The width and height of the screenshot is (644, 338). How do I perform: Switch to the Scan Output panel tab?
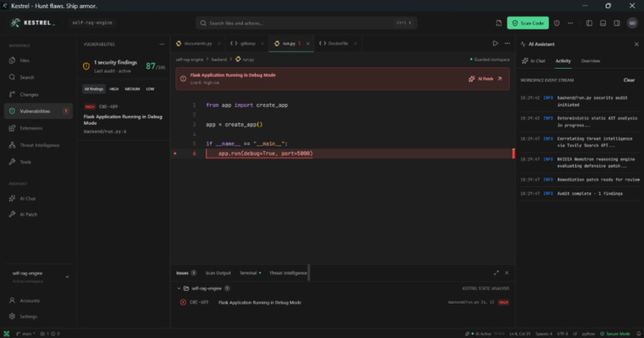click(218, 272)
